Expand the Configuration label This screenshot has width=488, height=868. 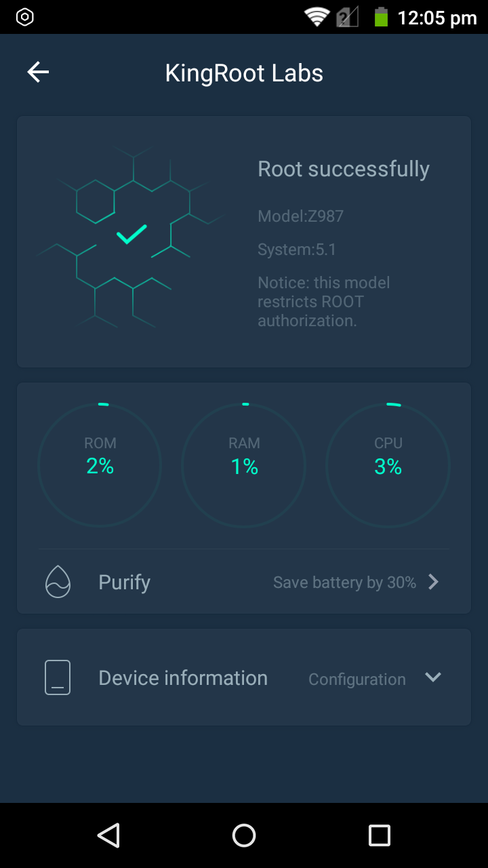(x=357, y=679)
